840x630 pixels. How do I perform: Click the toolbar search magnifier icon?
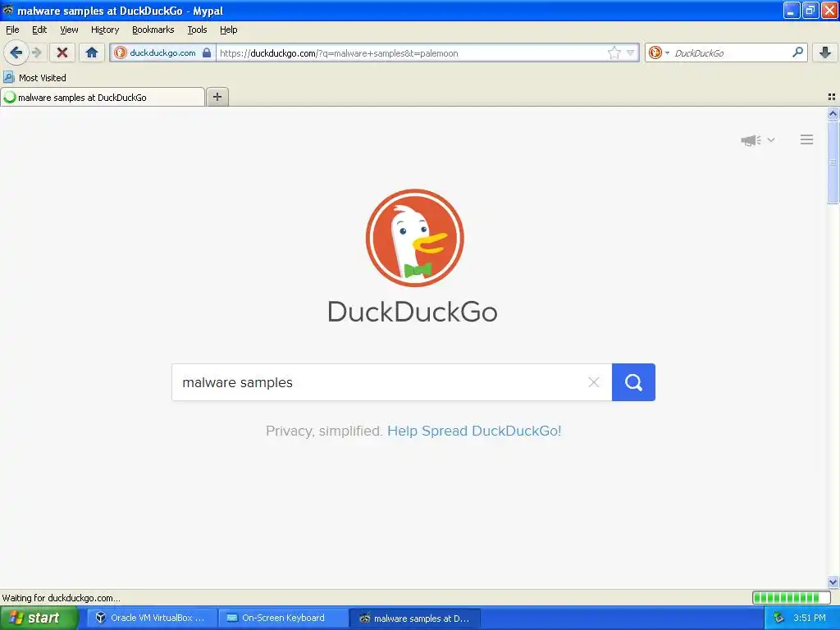(x=797, y=52)
